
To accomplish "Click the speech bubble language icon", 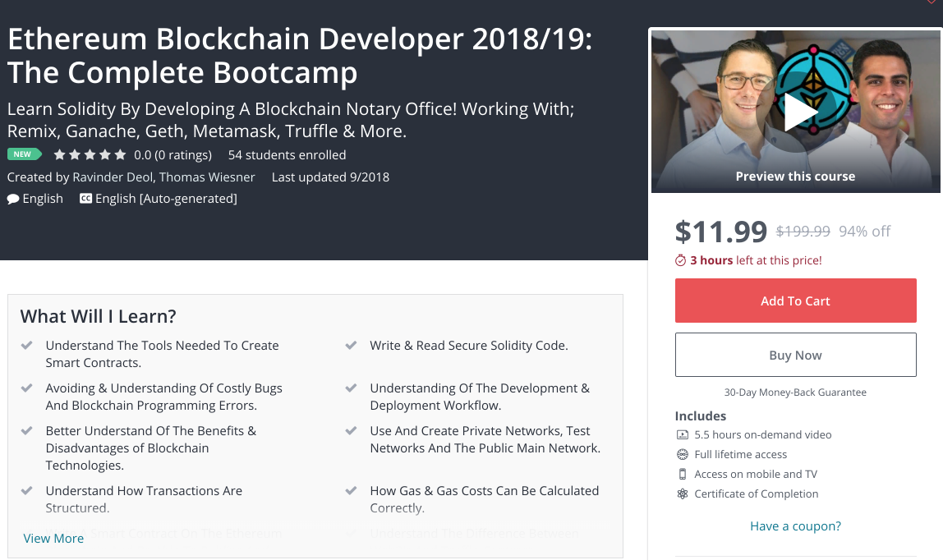I will pyautogui.click(x=13, y=199).
